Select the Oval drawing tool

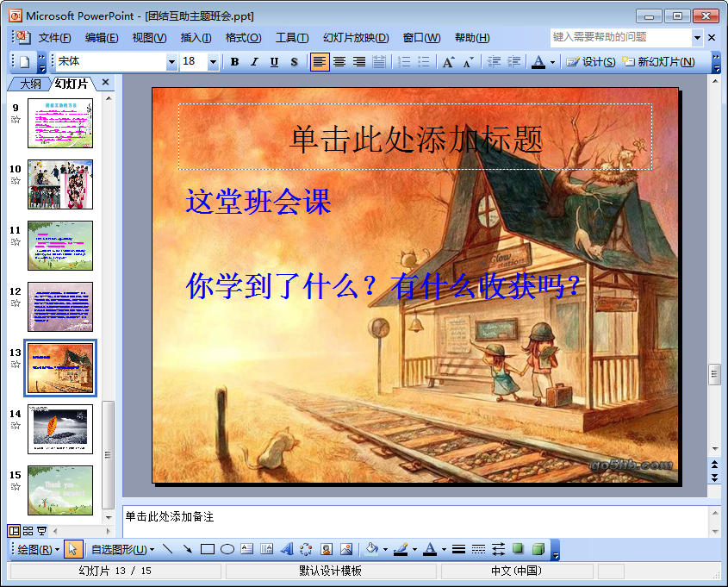click(227, 549)
